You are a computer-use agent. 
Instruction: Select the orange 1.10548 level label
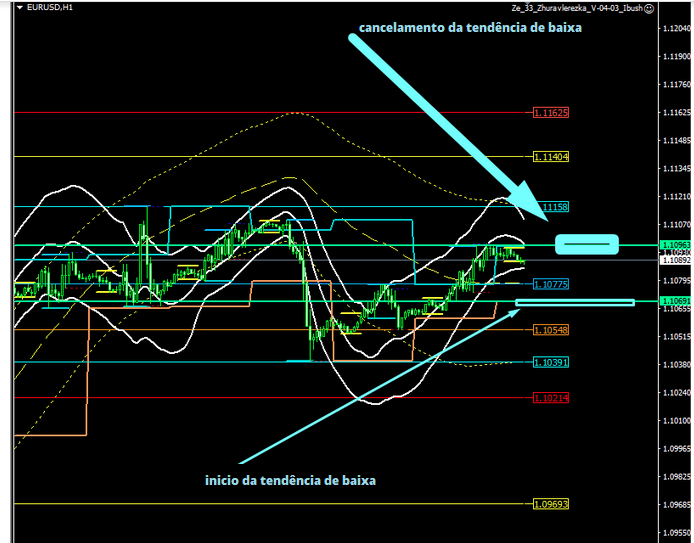(x=550, y=329)
